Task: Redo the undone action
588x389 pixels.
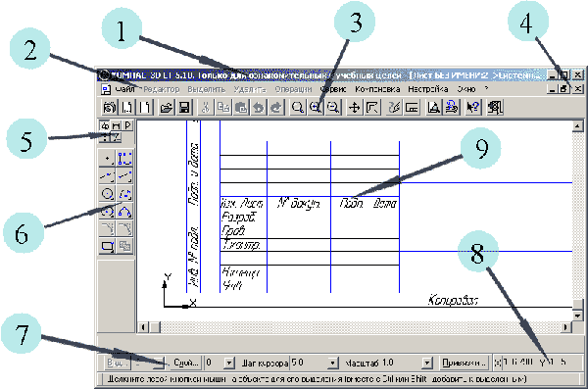Action: [276, 108]
